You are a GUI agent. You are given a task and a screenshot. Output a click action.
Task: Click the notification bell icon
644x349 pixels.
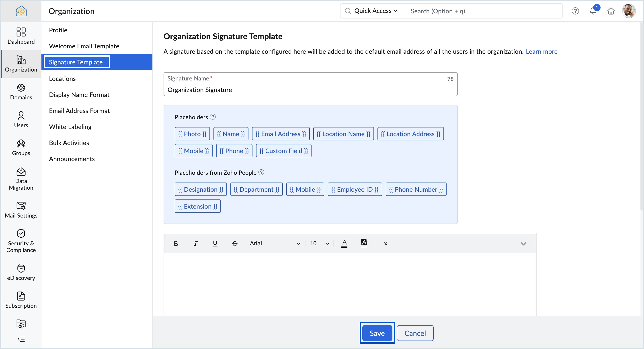tap(593, 11)
